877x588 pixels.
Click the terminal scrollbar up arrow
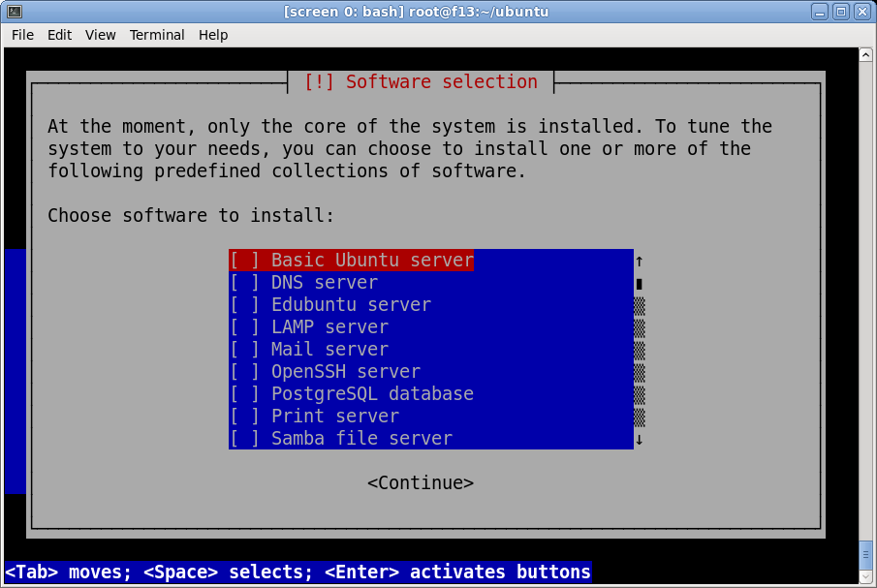pos(865,55)
